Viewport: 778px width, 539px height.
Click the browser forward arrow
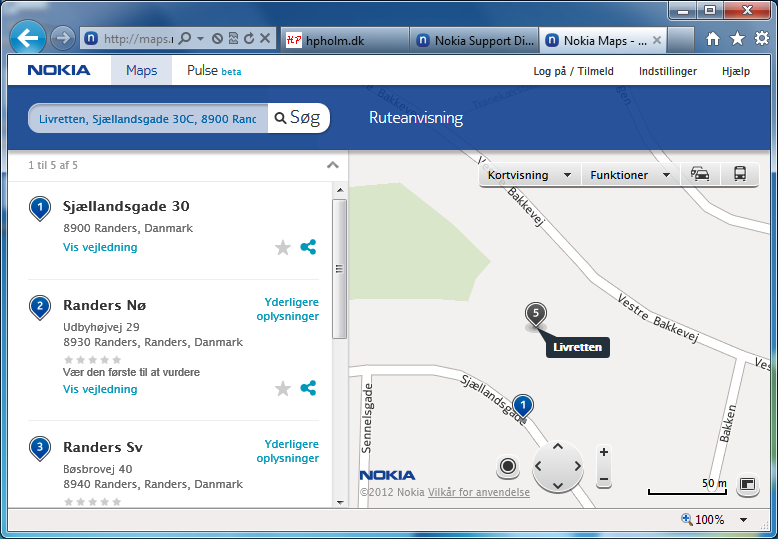(63, 38)
